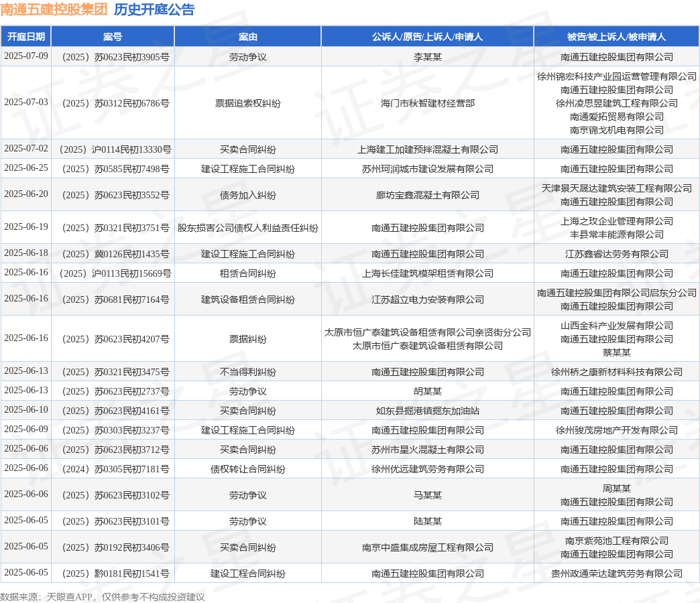
Task: Click plaintiff 如东县掘港镇掘东加油站
Action: [x=427, y=411]
